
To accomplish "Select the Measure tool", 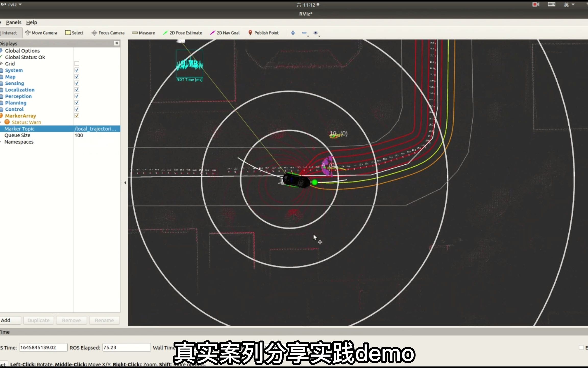I will (x=143, y=33).
